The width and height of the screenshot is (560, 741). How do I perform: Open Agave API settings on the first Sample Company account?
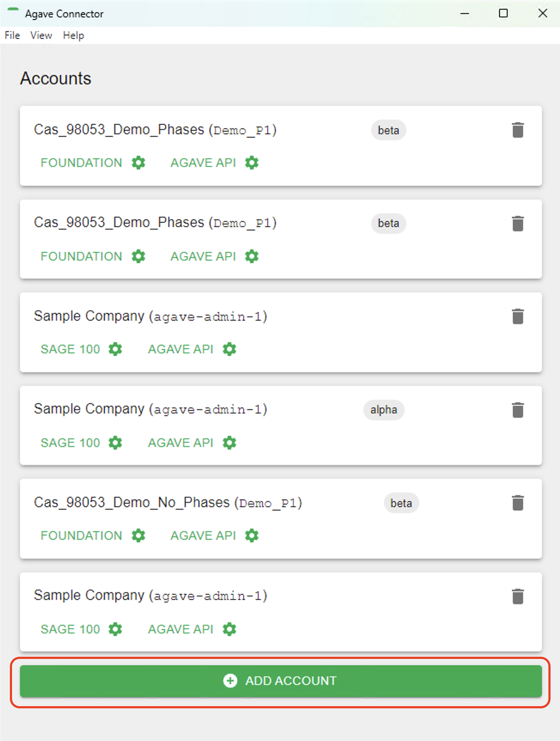(x=229, y=349)
